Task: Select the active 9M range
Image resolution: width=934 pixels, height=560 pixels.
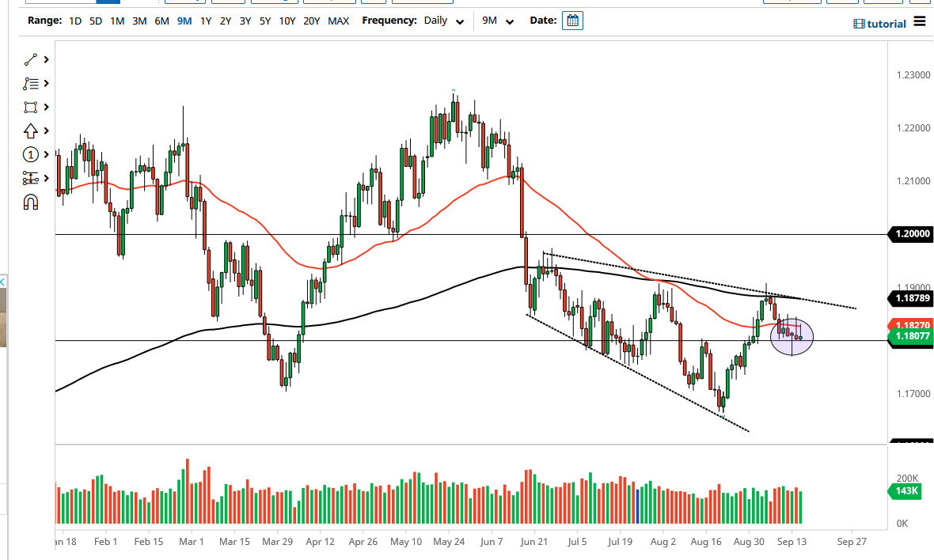Action: [184, 21]
